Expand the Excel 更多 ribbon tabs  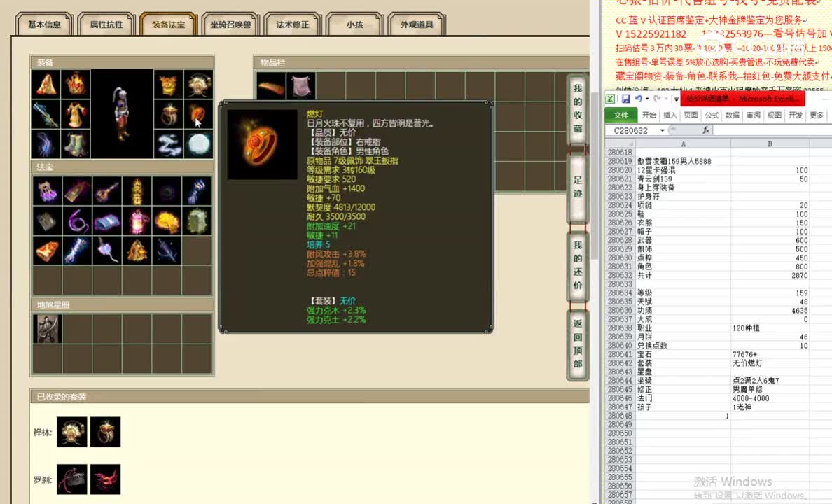tap(816, 115)
